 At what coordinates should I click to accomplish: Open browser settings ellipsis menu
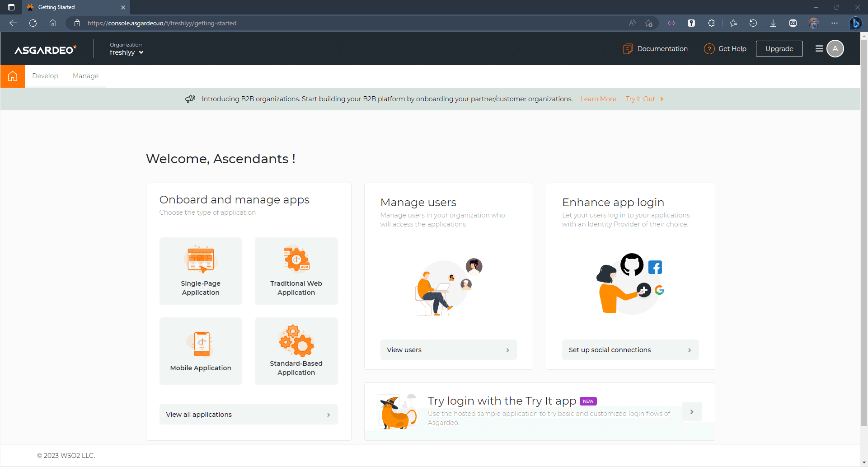click(x=835, y=23)
